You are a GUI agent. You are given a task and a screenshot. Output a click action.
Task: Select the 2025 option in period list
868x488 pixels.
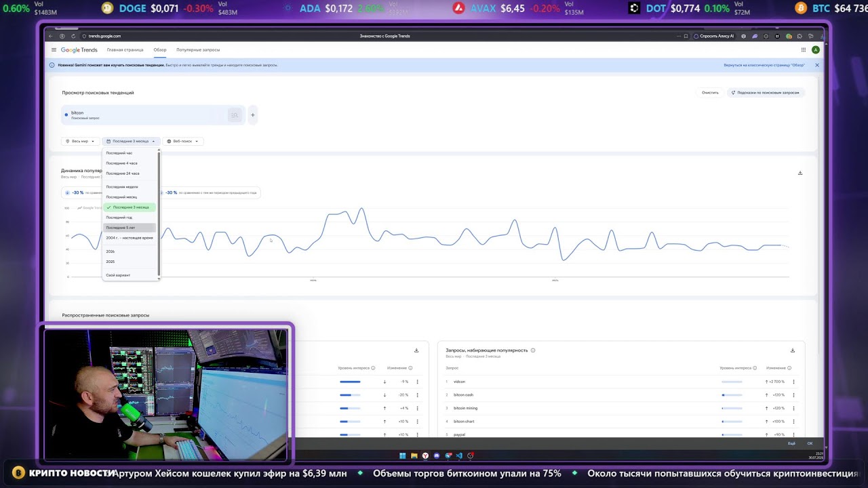pyautogui.click(x=130, y=262)
